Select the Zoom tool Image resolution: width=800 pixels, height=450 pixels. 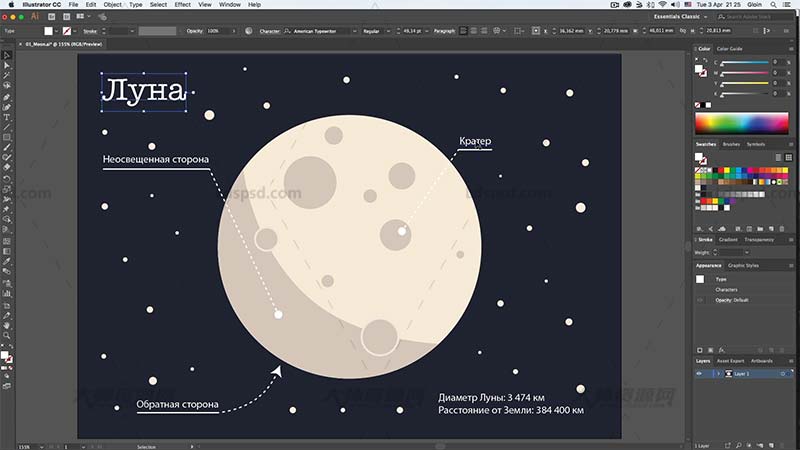(x=7, y=335)
